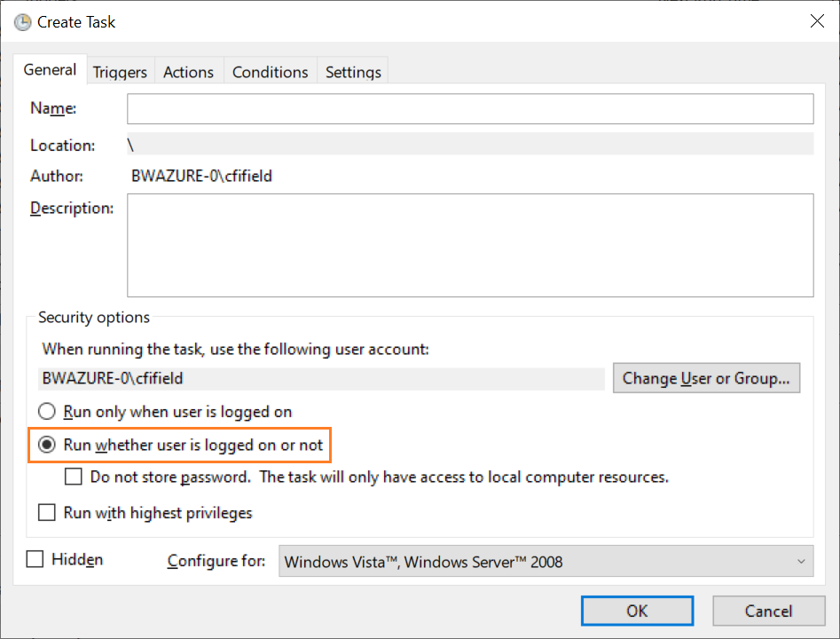Cancel the task creation

pos(768,611)
